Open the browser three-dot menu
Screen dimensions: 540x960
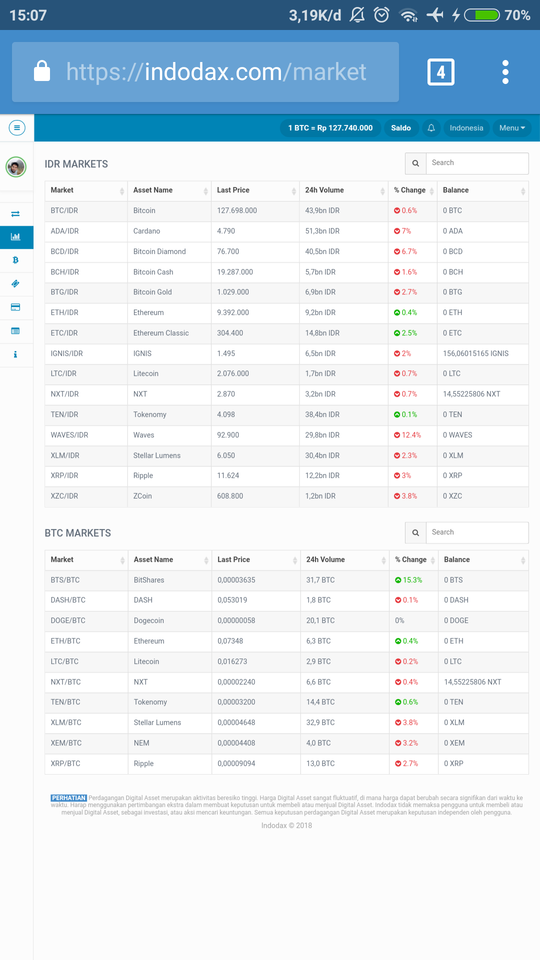point(505,72)
